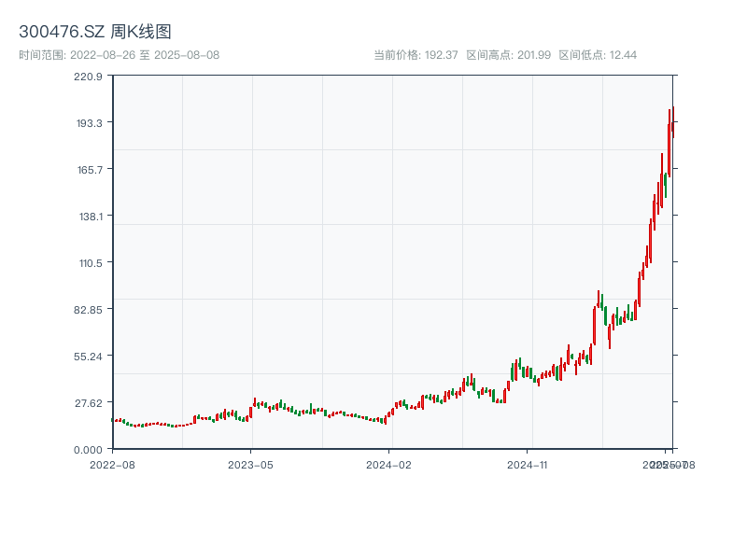Click the time range text 2022-08-26 至 2025-08-08

[145, 55]
